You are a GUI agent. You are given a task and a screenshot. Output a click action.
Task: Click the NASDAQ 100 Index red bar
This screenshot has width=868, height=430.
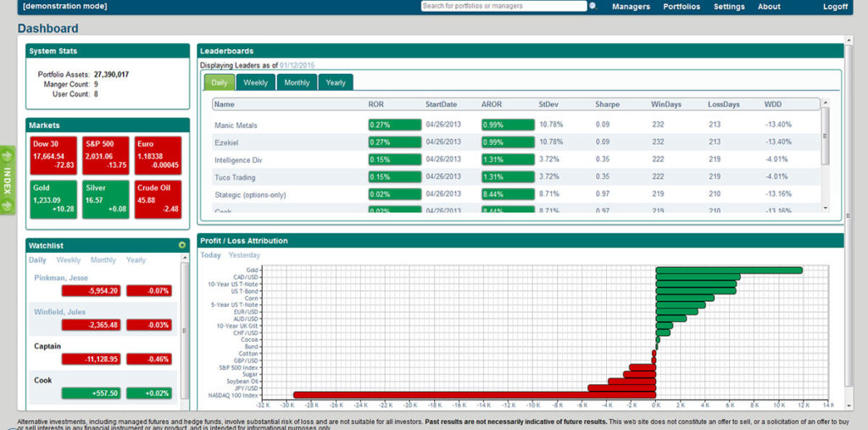click(x=475, y=395)
